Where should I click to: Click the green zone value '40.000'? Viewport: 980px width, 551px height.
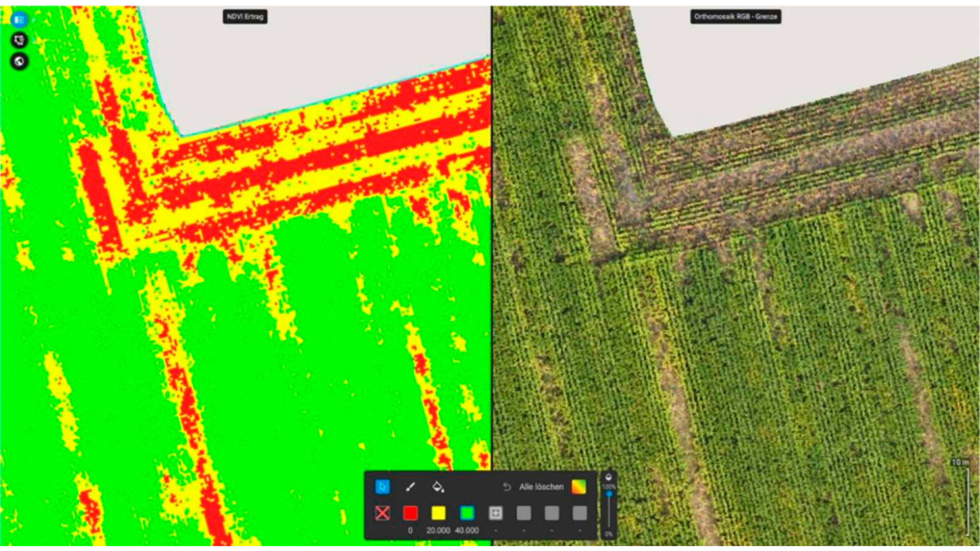[x=467, y=530]
